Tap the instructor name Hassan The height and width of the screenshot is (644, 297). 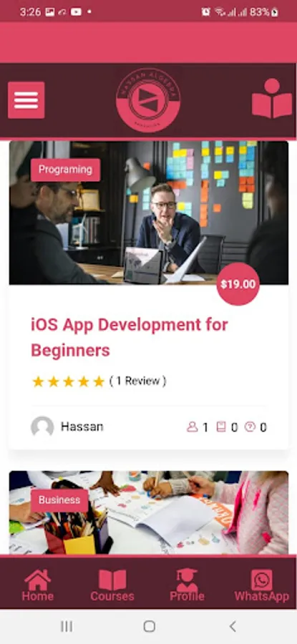click(82, 426)
